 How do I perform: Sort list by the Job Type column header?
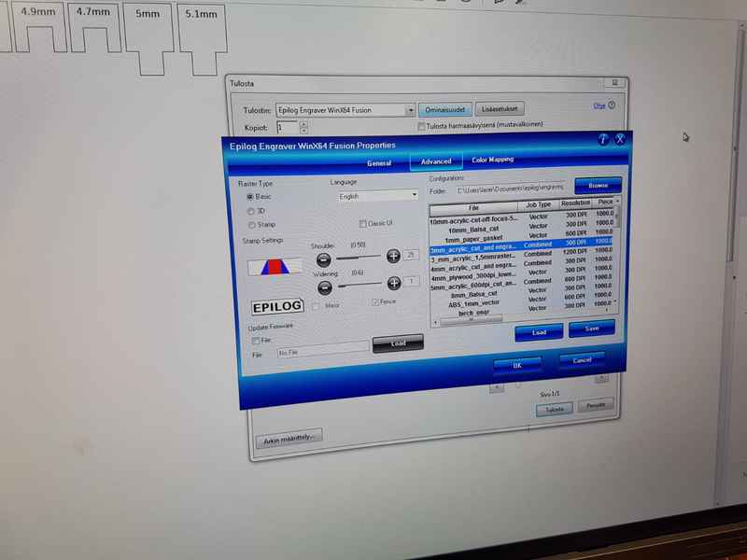click(x=539, y=204)
